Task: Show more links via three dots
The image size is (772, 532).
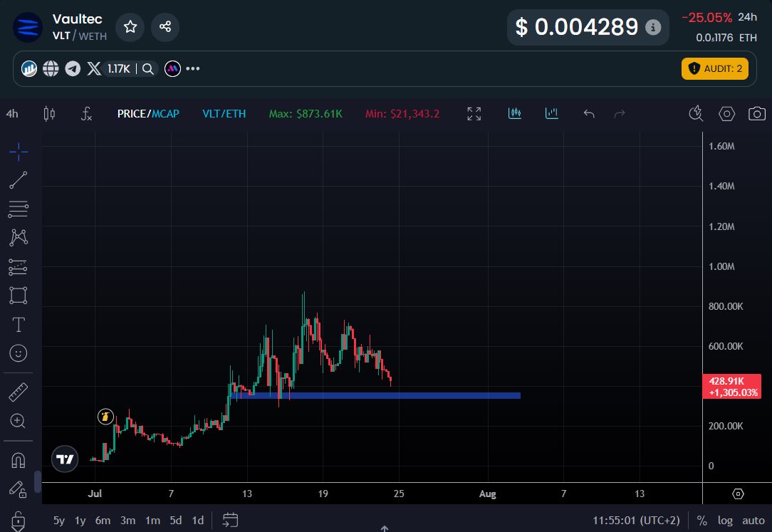Action: tap(193, 68)
